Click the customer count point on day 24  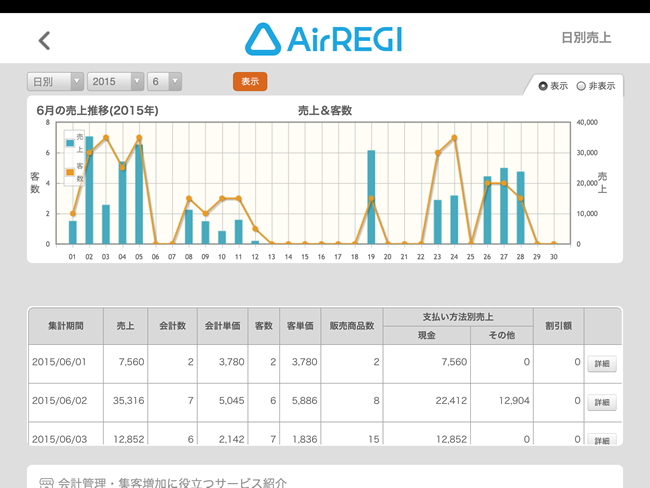coord(454,138)
